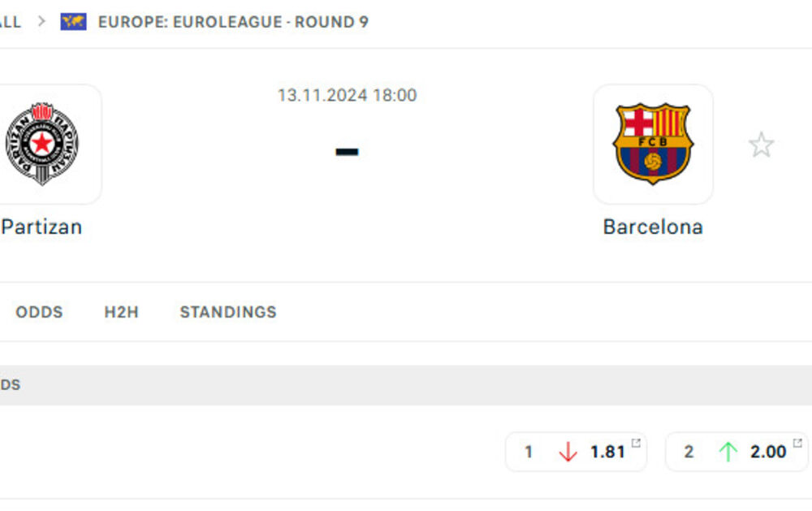Click the world flag icon in breadcrumb
Screen dimensions: 812x511
(73, 21)
